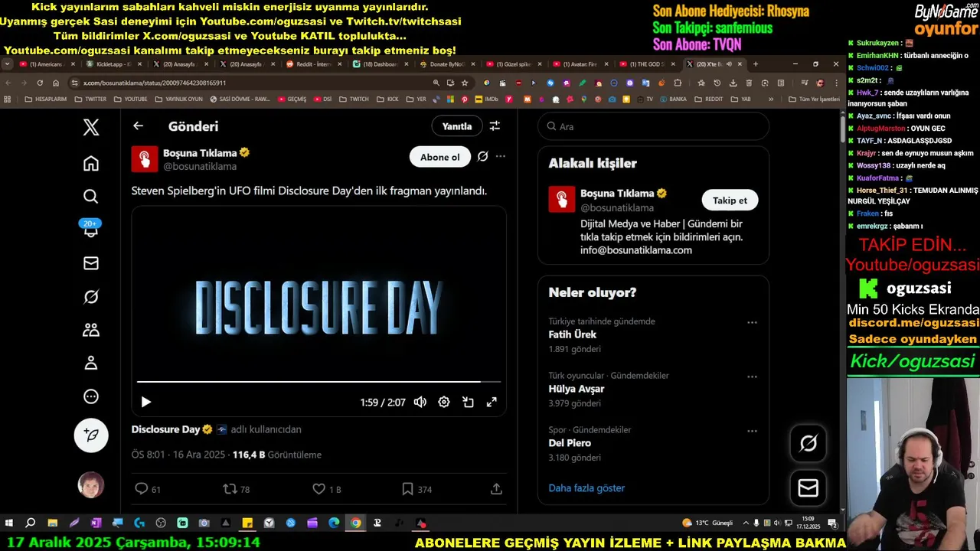Screen dimensions: 980x551
Task: Bookmark the post showing 374 bookmarks
Action: 416,489
